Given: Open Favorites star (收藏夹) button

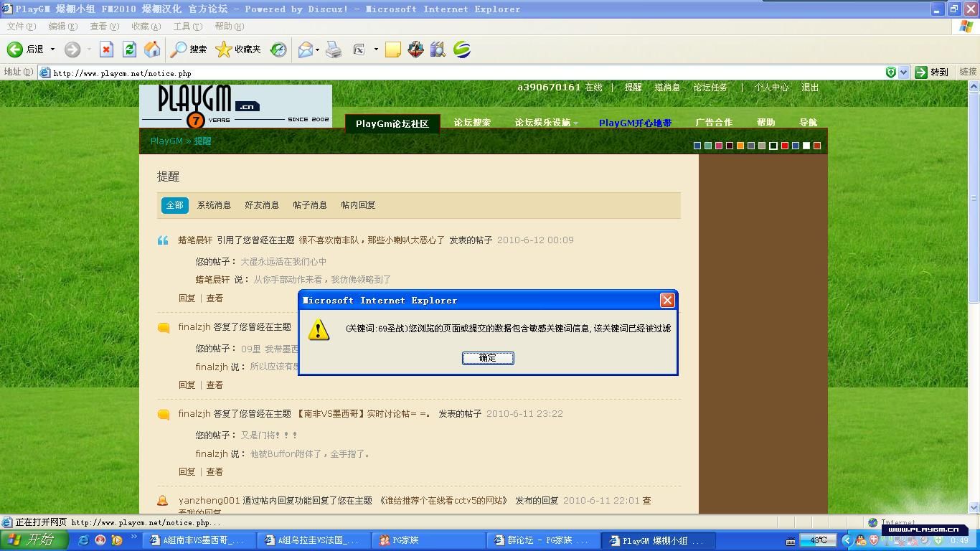Looking at the screenshot, I should pos(238,50).
